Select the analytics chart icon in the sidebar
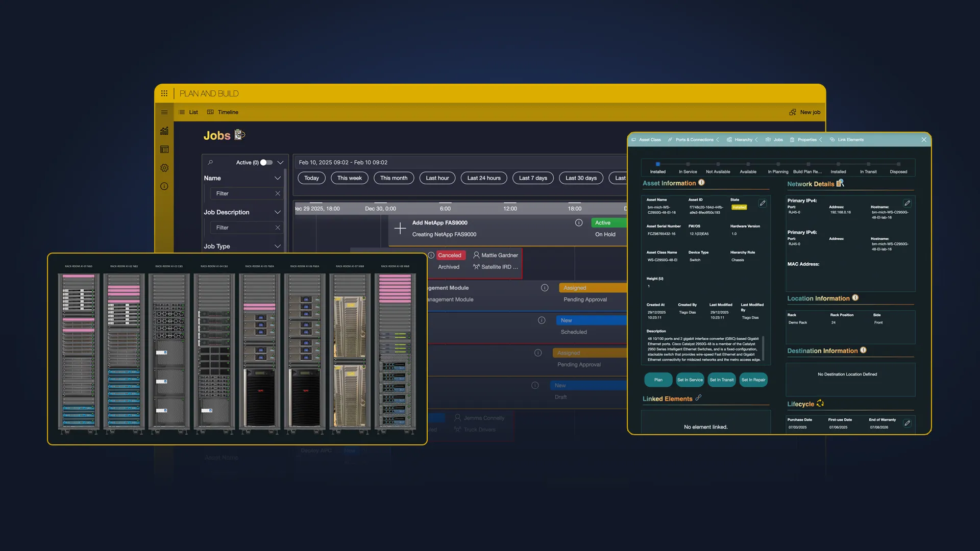 (x=164, y=131)
